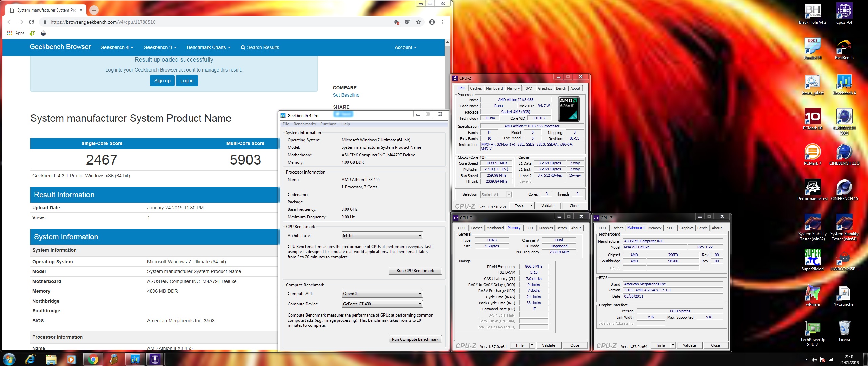The height and width of the screenshot is (366, 868).
Task: Open Black Hole V4.2 desktop icon
Action: (812, 14)
